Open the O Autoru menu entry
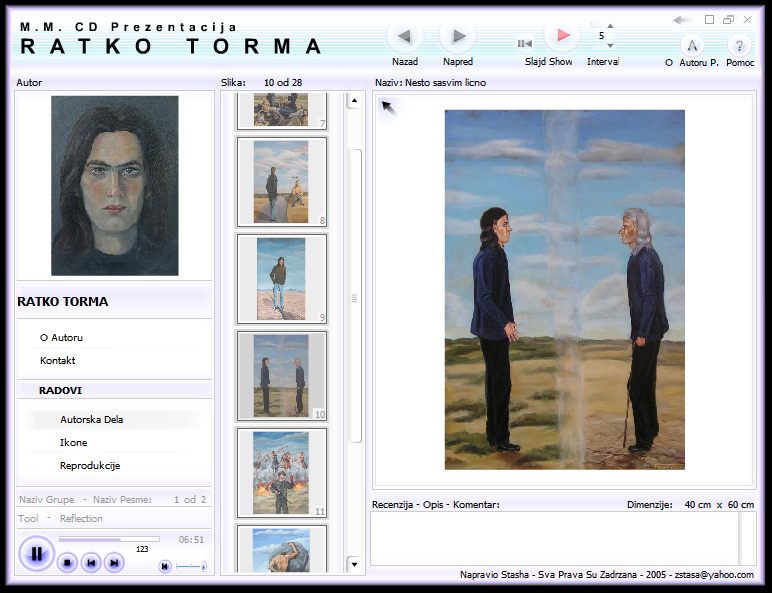This screenshot has width=772, height=593. point(61,337)
